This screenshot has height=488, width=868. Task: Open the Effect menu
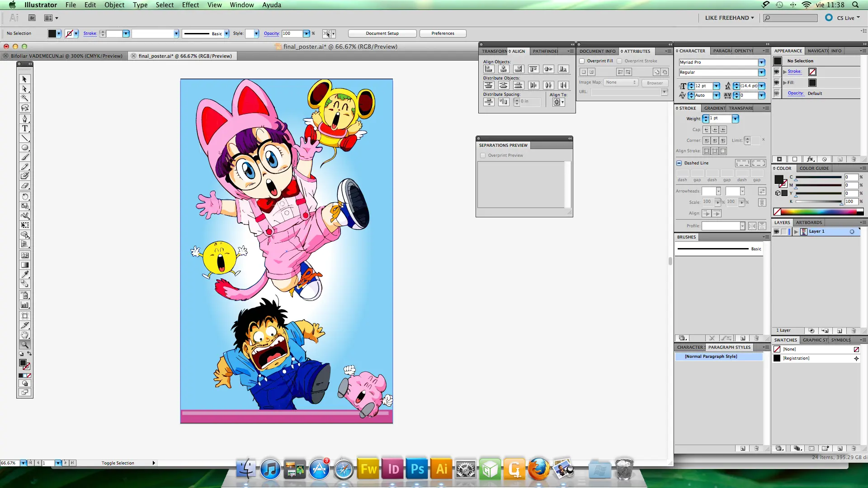(190, 5)
